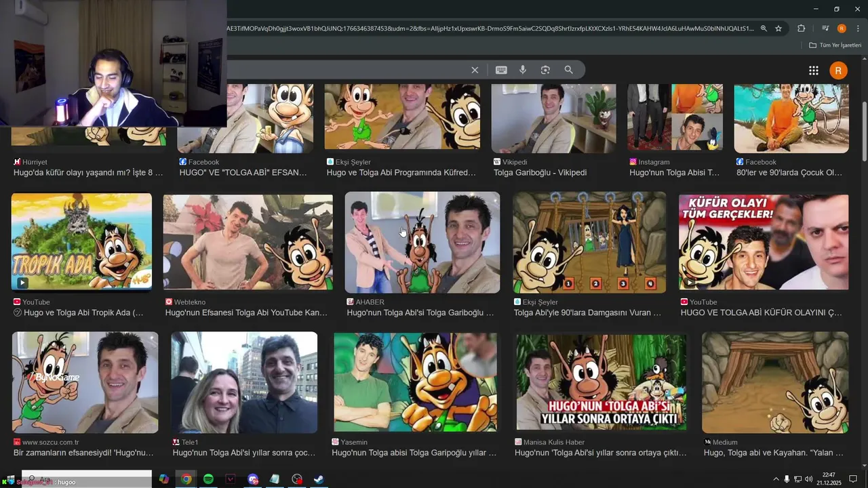The image size is (868, 488).
Task: Open the Google apps grid
Action: pyautogui.click(x=814, y=70)
